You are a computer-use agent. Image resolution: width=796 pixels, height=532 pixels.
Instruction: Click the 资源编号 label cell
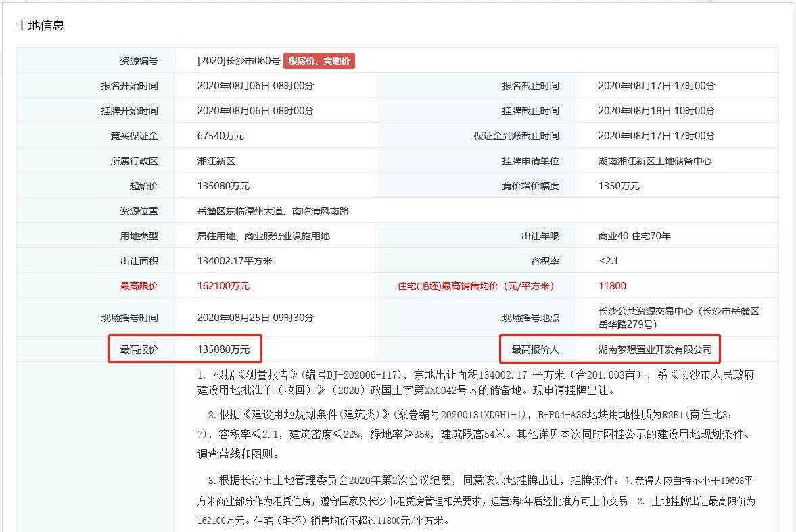click(139, 61)
